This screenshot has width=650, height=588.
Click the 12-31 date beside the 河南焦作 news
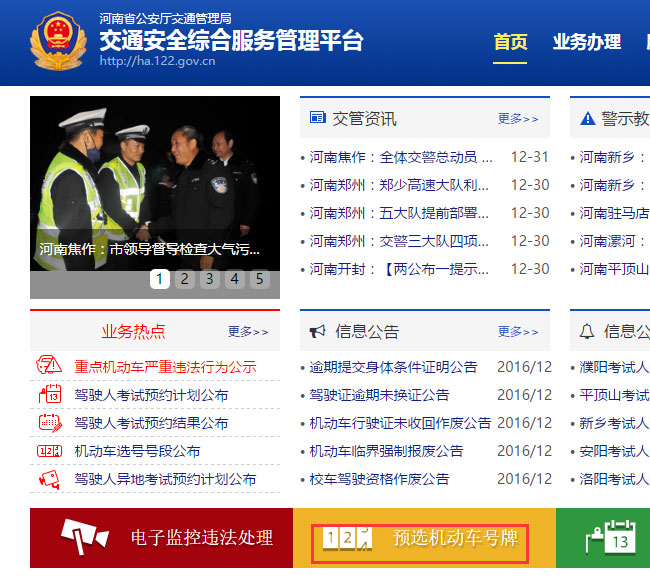point(530,157)
